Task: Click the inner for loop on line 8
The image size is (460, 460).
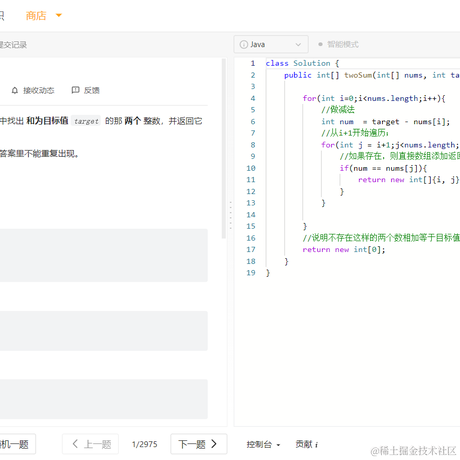Action: click(390, 145)
